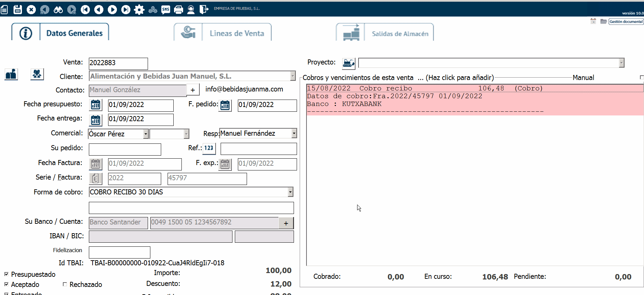The width and height of the screenshot is (644, 295).
Task: Open the Fecha presupuesto calendar picker
Action: tap(96, 105)
